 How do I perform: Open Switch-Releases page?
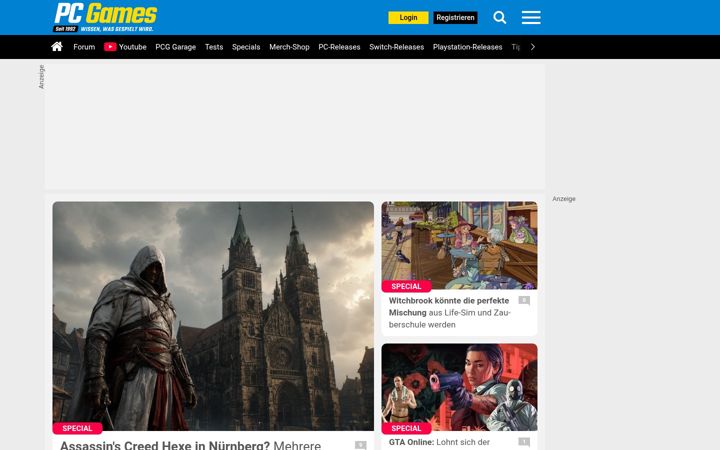coord(397,47)
